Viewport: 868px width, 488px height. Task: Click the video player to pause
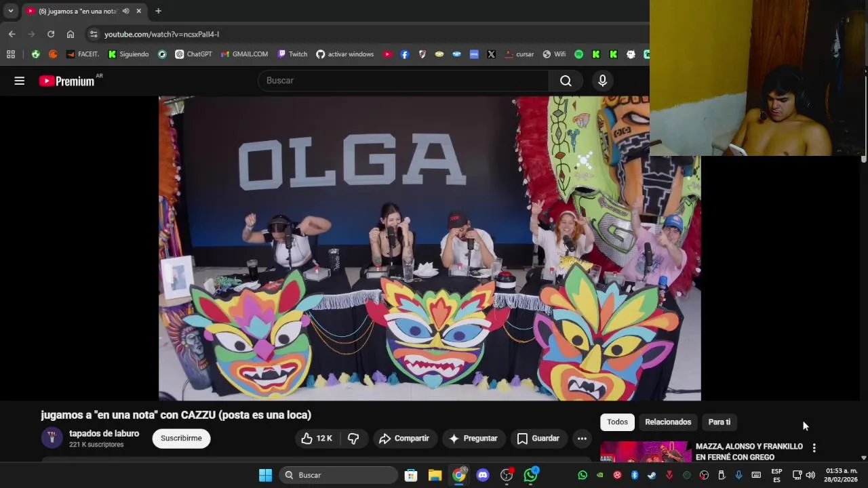tap(429, 248)
